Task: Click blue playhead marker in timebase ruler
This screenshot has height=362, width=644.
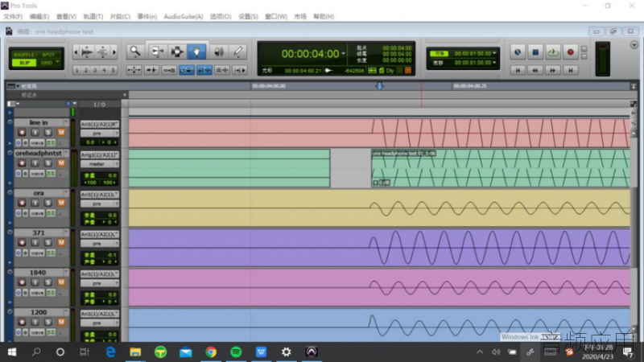Action: tap(379, 86)
